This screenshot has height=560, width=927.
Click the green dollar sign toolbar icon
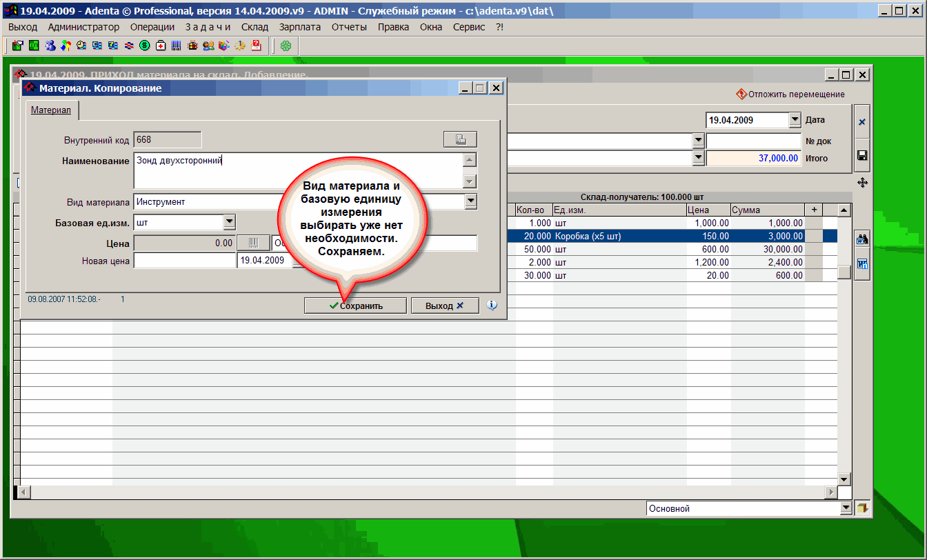click(145, 46)
